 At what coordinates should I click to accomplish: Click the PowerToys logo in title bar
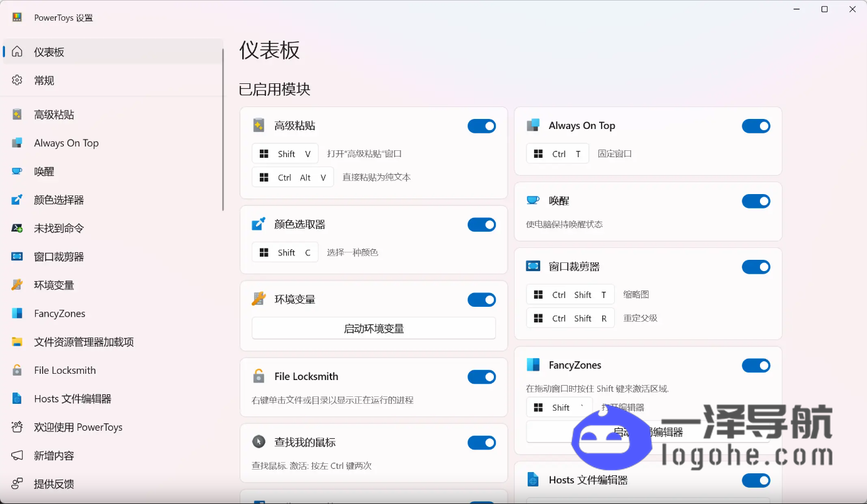click(17, 18)
